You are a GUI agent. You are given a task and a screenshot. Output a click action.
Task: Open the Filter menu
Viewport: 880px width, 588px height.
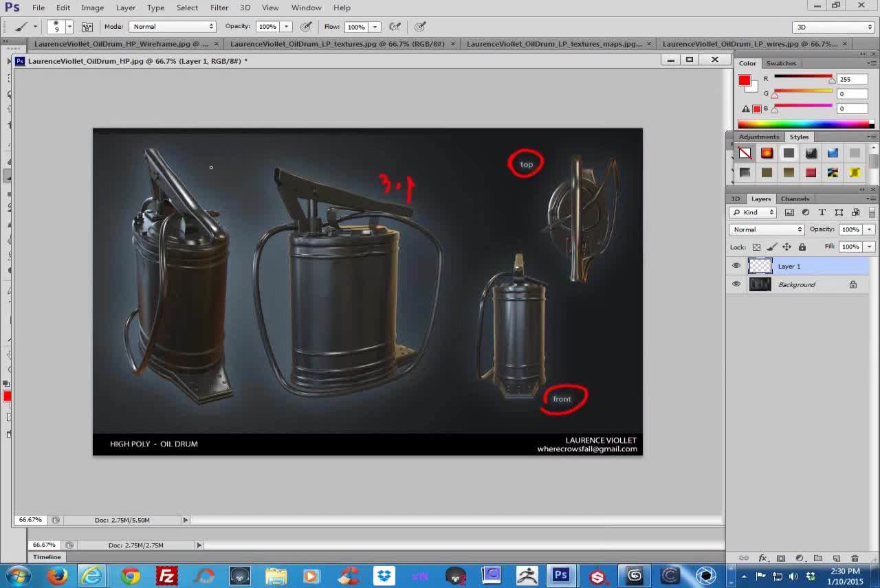coord(219,8)
